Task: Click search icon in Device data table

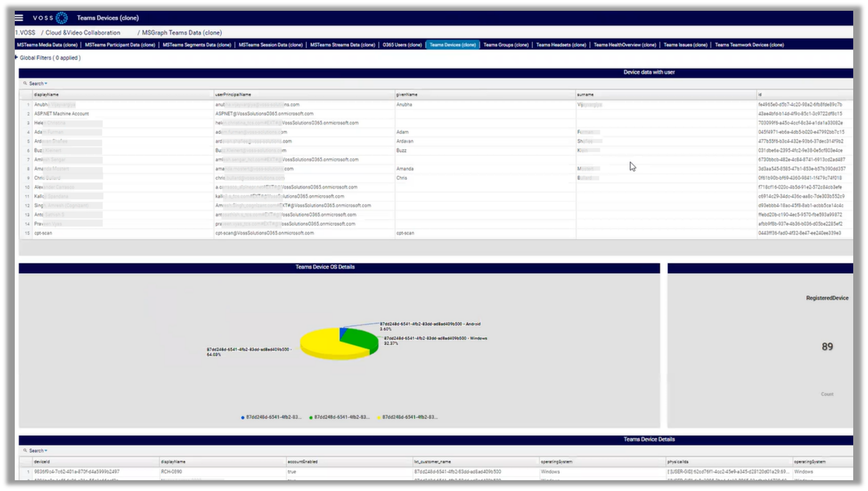Action: [25, 84]
